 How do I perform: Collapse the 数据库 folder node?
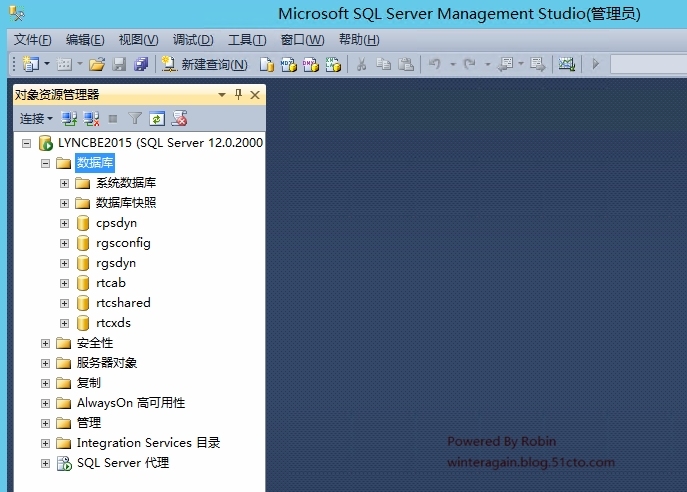click(45, 163)
